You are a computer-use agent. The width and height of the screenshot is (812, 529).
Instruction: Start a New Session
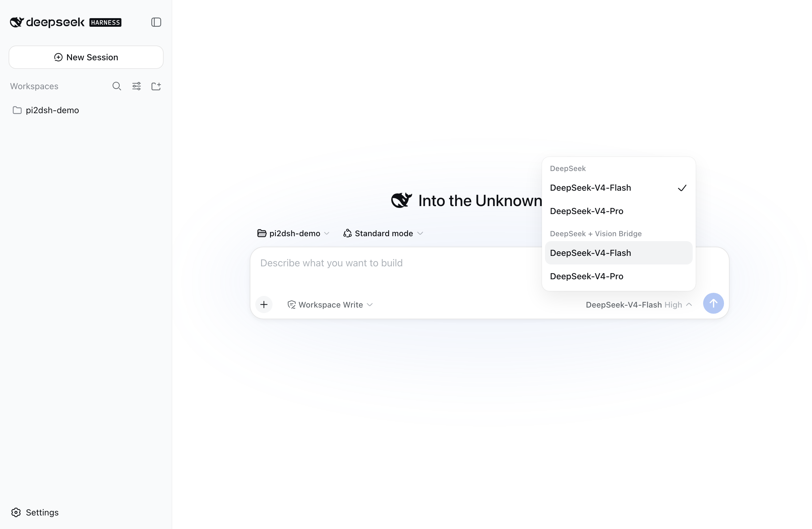pyautogui.click(x=86, y=57)
